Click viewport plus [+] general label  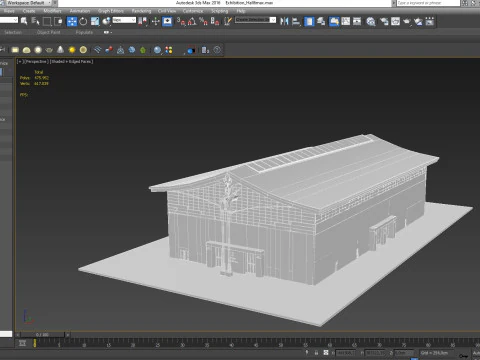point(20,62)
